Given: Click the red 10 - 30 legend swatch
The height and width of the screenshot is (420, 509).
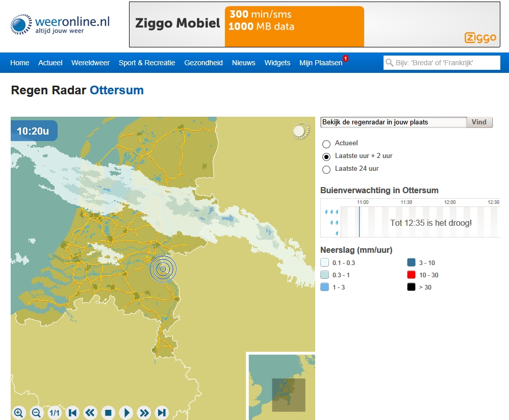Looking at the screenshot, I should pos(411,275).
